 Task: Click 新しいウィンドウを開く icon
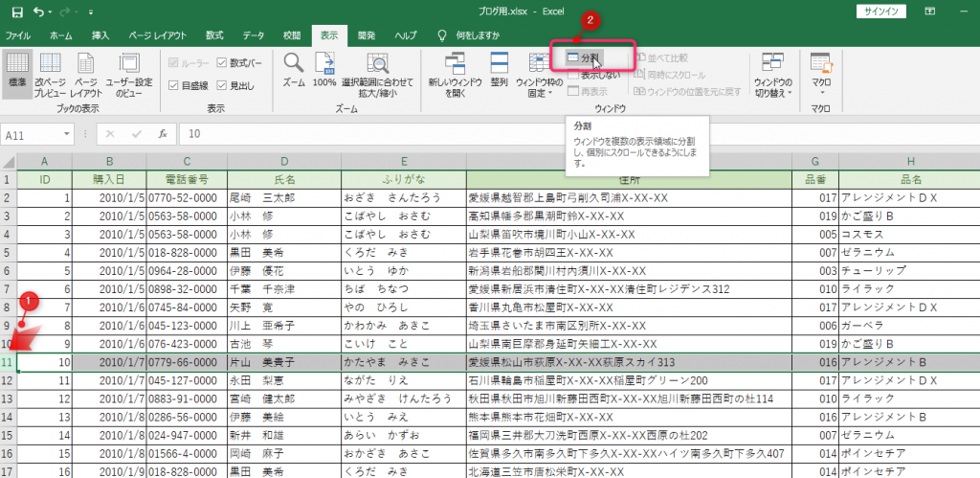click(454, 74)
